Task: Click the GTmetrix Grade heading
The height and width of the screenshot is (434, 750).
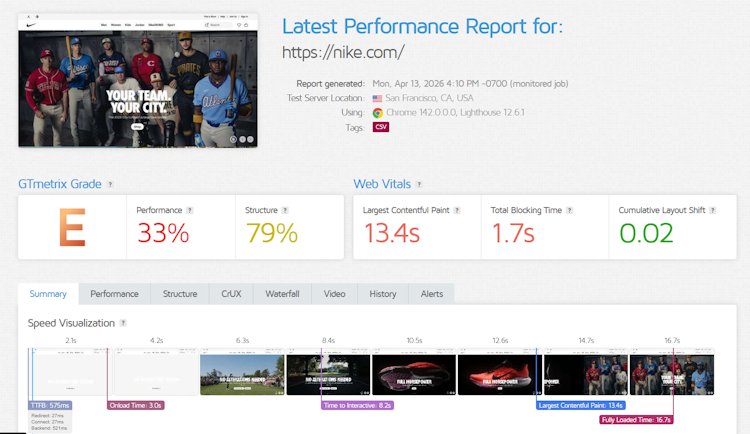Action: 60,184
